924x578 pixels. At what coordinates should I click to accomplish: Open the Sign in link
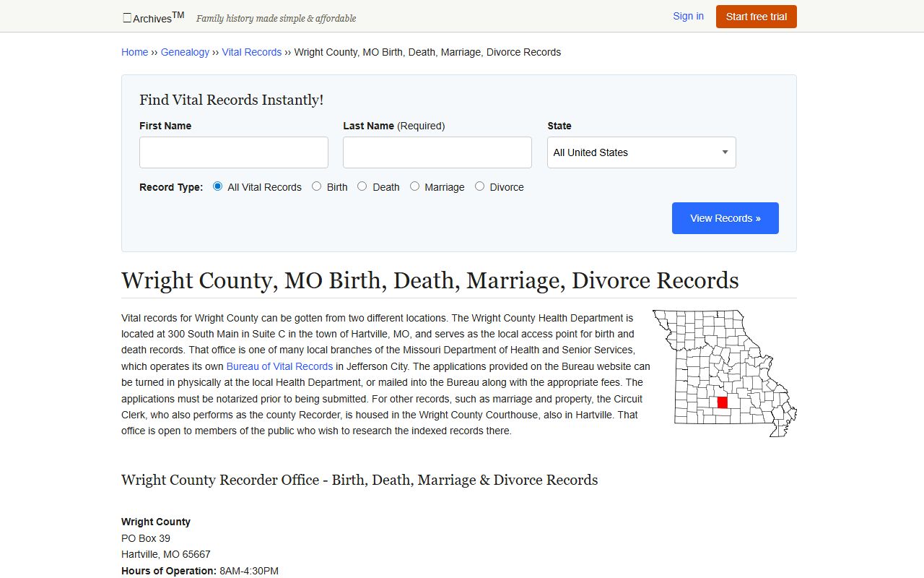(688, 16)
